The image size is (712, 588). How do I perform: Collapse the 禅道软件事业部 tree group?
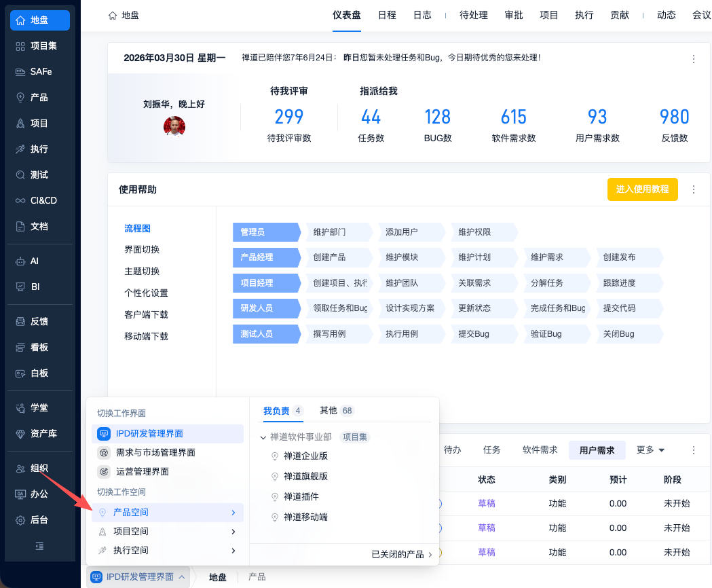263,437
